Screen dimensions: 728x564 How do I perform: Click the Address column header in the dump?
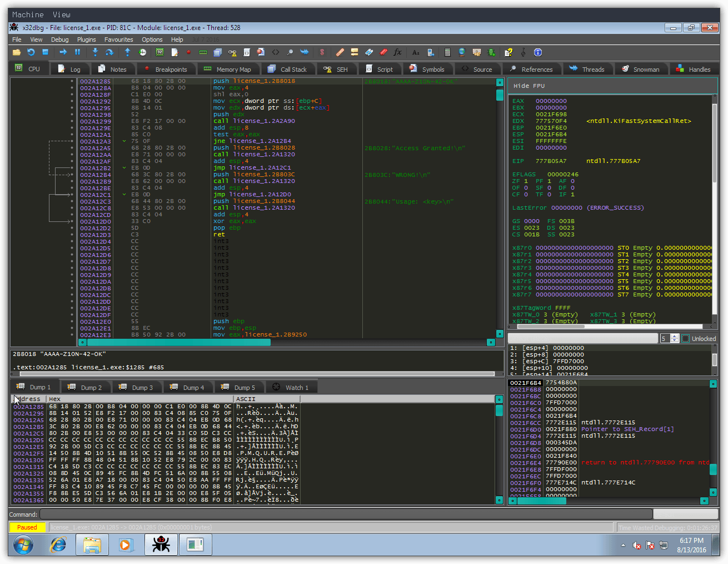point(29,399)
